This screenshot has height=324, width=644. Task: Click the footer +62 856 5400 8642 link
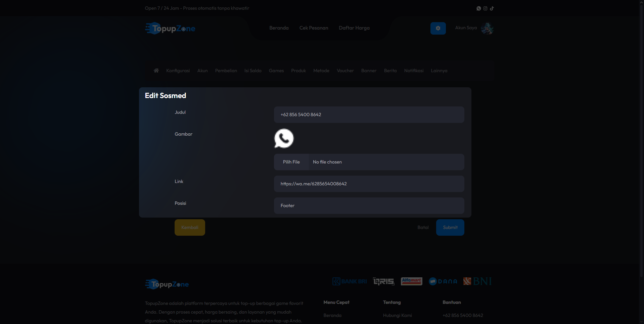463,315
